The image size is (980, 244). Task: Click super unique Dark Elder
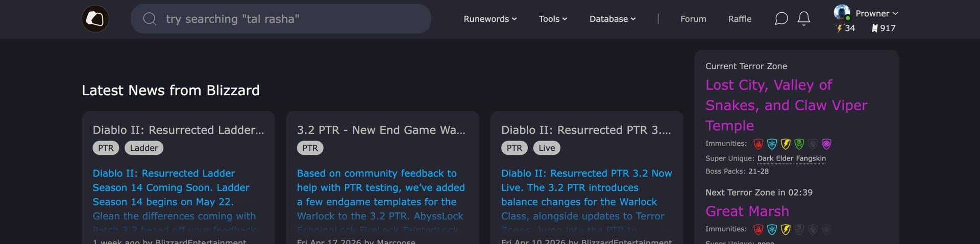(775, 158)
